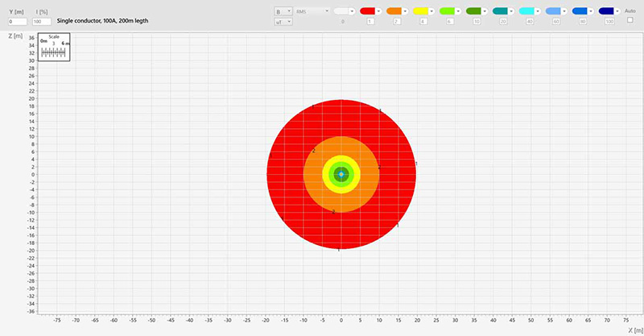Click the contour level field showing 10
Viewport: 644px width, 336px height.
pyautogui.click(x=477, y=22)
